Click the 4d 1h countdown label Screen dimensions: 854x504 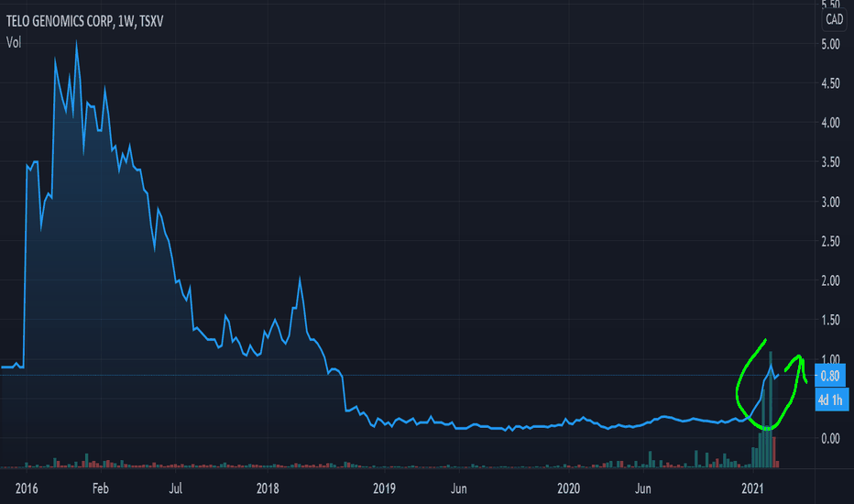click(x=831, y=400)
